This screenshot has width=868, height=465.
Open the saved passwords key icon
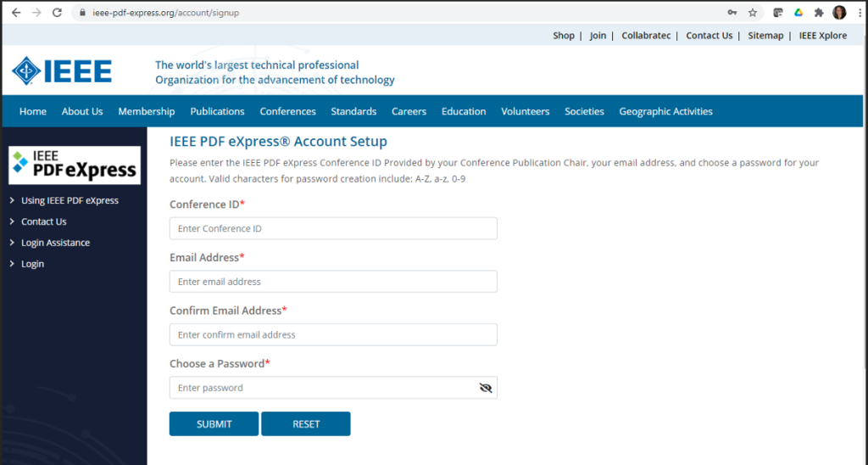732,12
